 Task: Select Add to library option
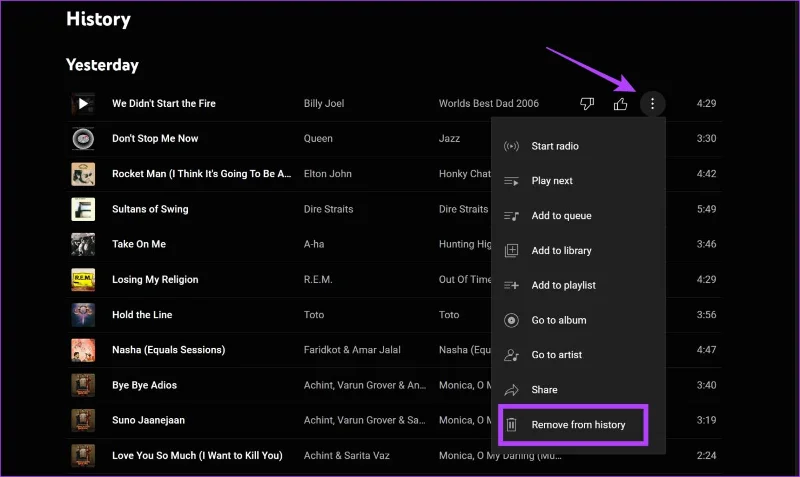579,250
